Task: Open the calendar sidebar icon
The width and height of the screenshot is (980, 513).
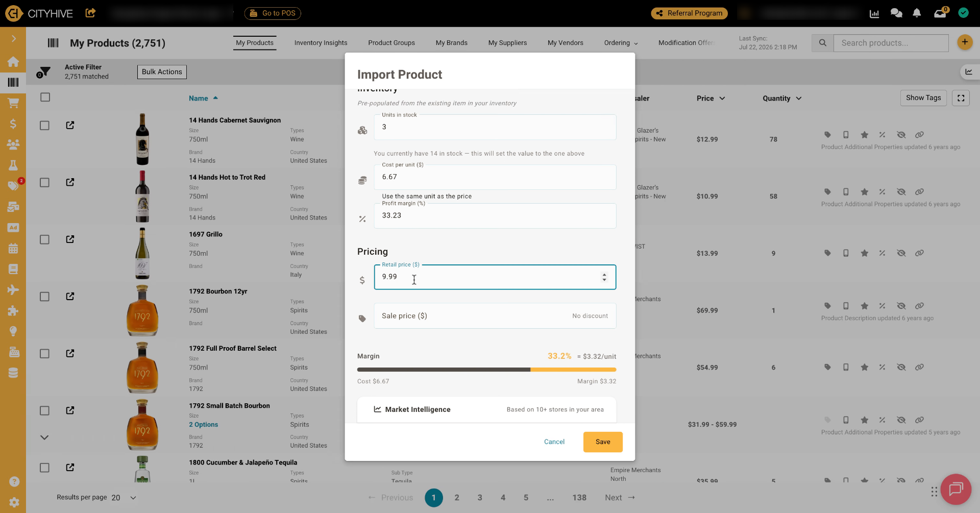Action: [x=13, y=249]
